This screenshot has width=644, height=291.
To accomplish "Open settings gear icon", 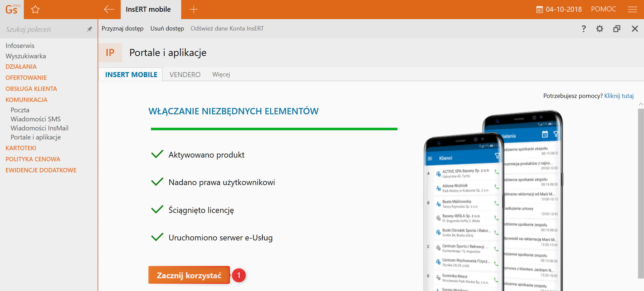I will [x=600, y=29].
